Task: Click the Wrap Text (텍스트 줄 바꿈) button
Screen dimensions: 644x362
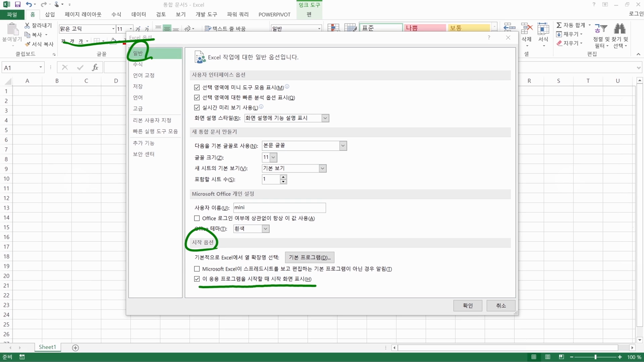Action: (225, 29)
